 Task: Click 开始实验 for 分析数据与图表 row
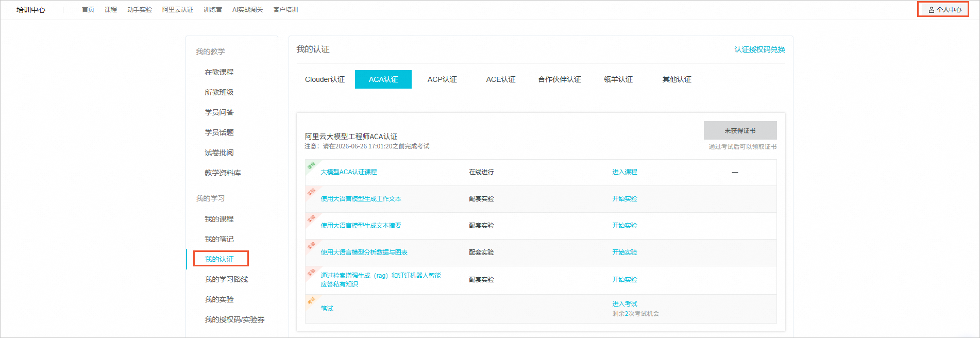(624, 252)
